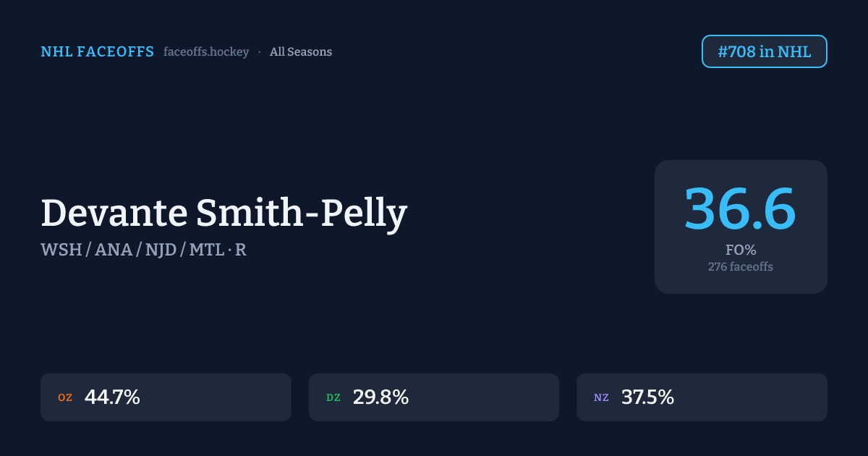Click the purple NZ zone label

pos(601,397)
